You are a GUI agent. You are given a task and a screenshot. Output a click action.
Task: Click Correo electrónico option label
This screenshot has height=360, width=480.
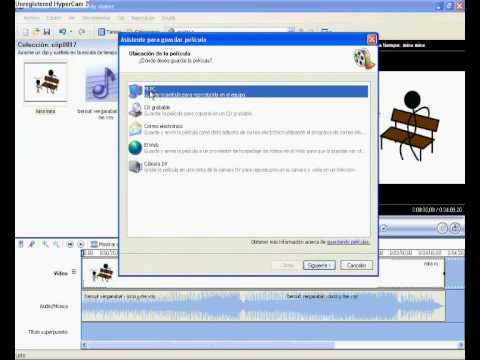click(163, 126)
